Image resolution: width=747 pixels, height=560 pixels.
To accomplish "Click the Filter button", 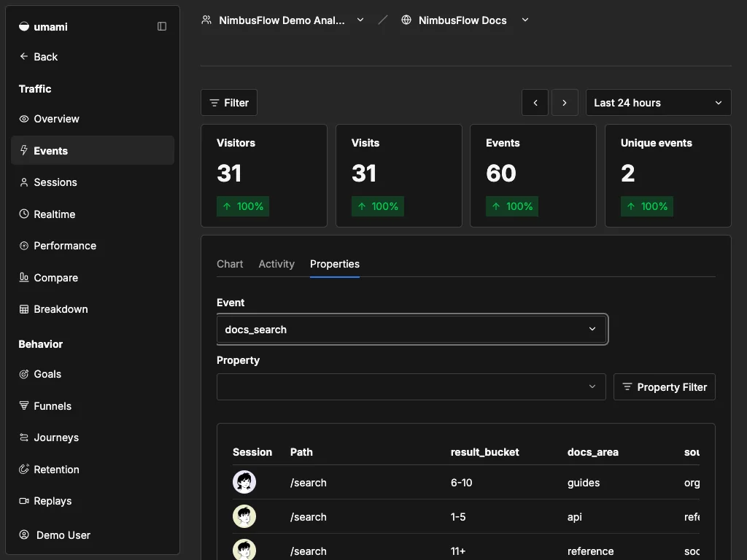I will [x=229, y=102].
